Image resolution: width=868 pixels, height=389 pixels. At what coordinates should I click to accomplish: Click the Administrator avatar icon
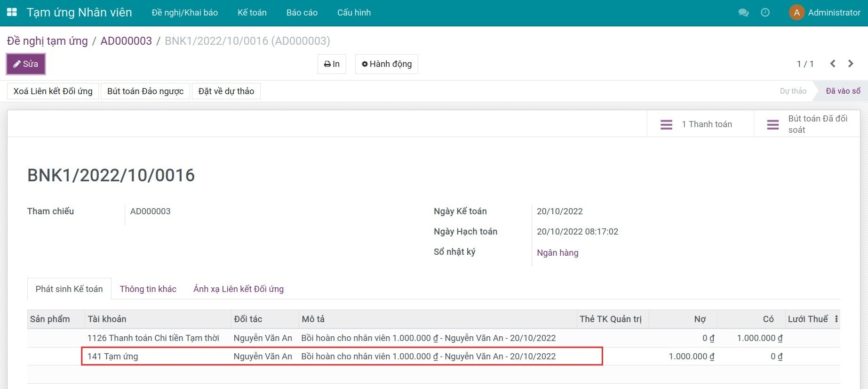click(x=796, y=13)
